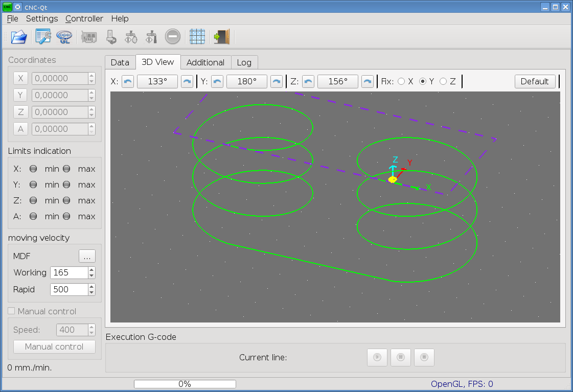Image resolution: width=573 pixels, height=392 pixels.
Task: Open MDF browse button with ellipsis
Action: (x=87, y=256)
